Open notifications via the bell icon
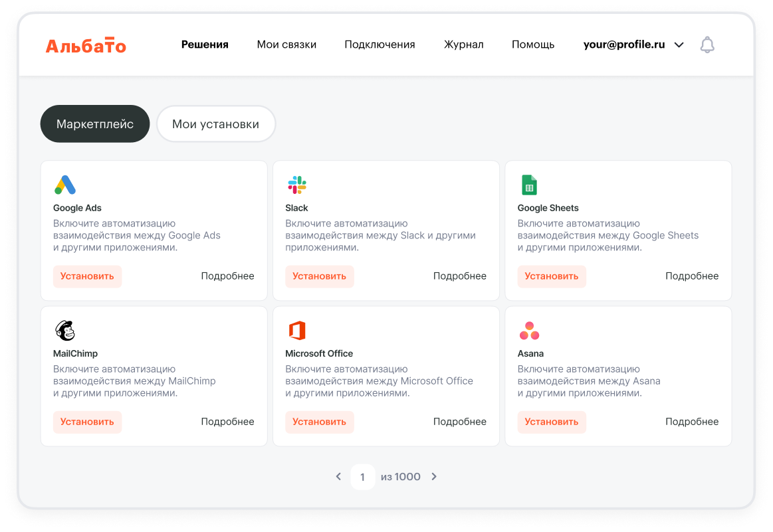The height and width of the screenshot is (532, 773). click(x=707, y=44)
